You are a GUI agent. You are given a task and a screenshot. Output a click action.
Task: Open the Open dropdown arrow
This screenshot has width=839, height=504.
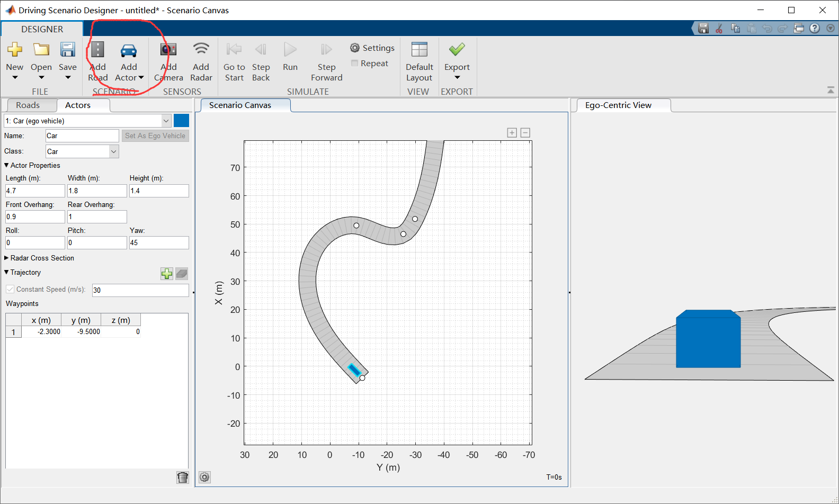click(41, 78)
